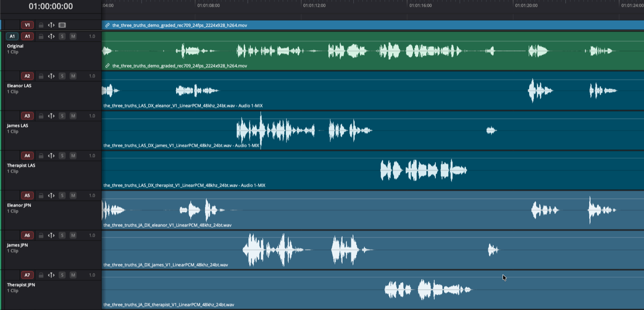Solo the A5 Eleanor JPN track

tap(62, 196)
